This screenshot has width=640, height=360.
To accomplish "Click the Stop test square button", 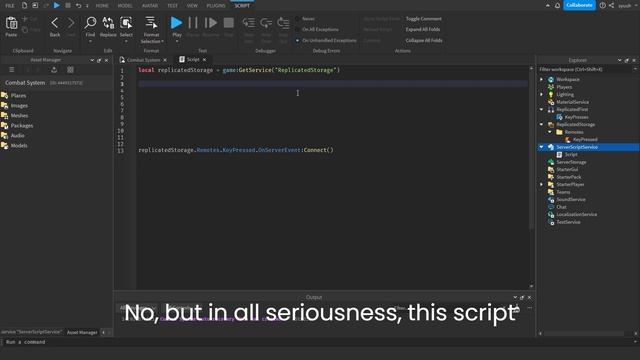I will (x=229, y=22).
